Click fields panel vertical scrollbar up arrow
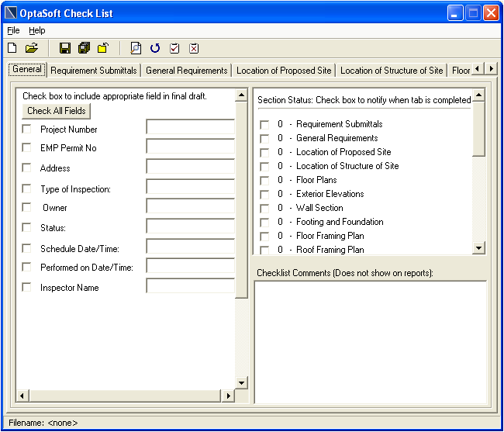The width and height of the screenshot is (504, 432). tap(241, 95)
